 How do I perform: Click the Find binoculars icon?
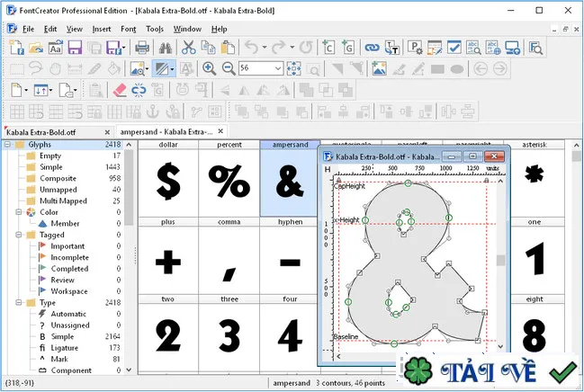[165, 48]
